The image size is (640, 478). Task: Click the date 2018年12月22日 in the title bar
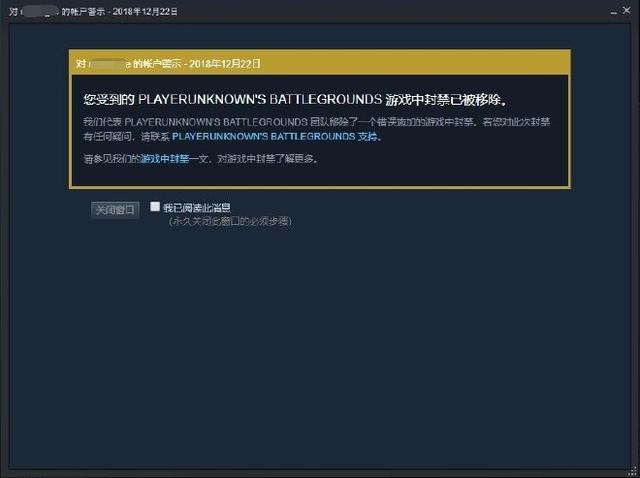pos(145,12)
